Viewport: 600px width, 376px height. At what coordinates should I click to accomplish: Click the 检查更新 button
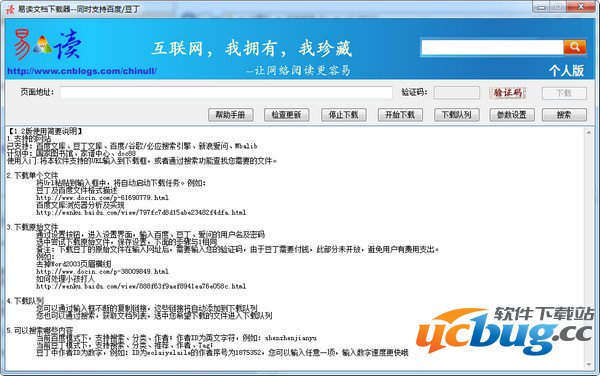point(287,115)
